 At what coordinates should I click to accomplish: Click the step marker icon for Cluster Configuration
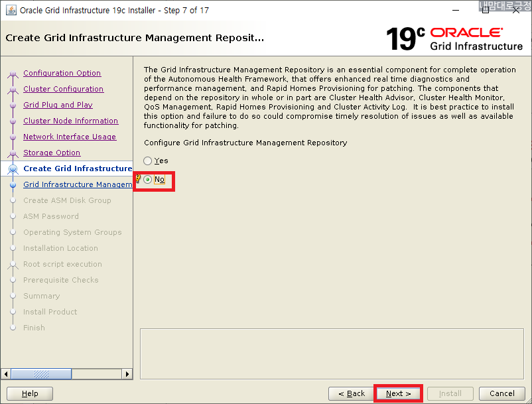[13, 89]
